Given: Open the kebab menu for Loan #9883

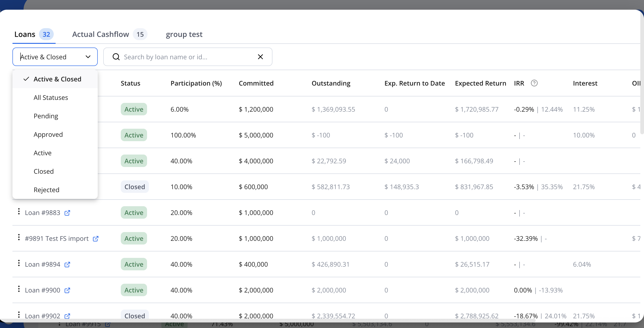Looking at the screenshot, I should coord(19,212).
